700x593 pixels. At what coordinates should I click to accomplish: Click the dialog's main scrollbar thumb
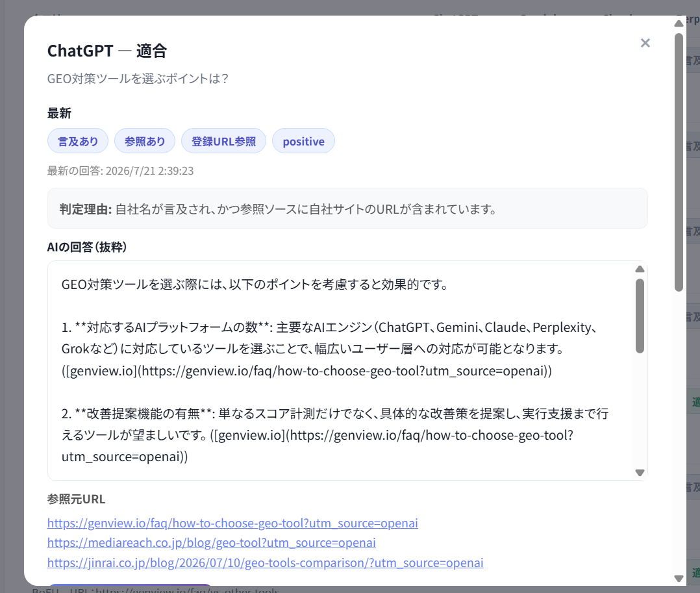[x=679, y=162]
